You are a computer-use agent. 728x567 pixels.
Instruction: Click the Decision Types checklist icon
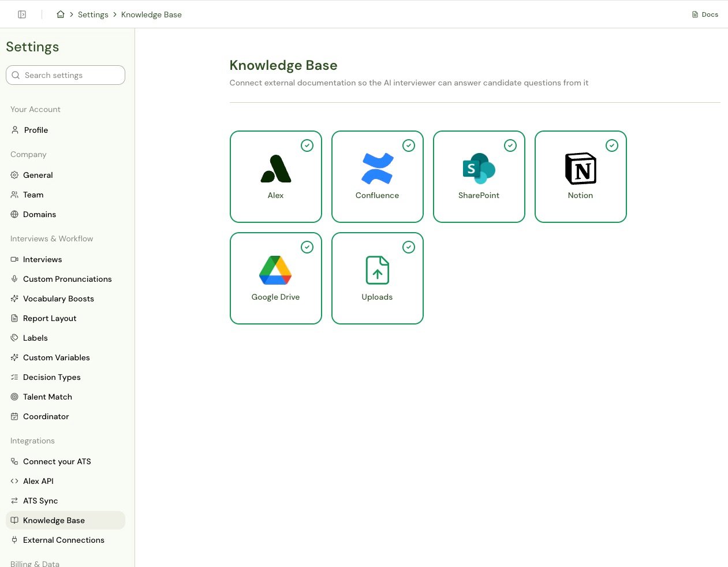[x=14, y=377]
